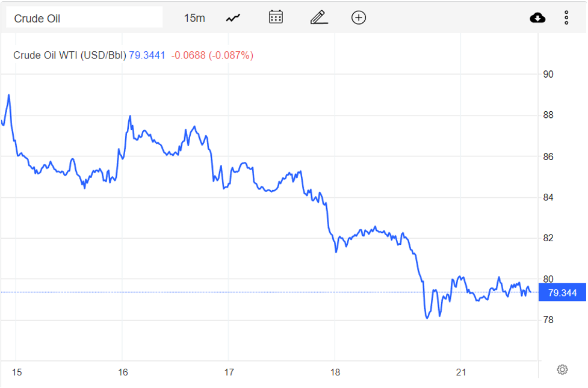The height and width of the screenshot is (388, 588).
Task: Open the chart settings gear icon
Action: (562, 369)
